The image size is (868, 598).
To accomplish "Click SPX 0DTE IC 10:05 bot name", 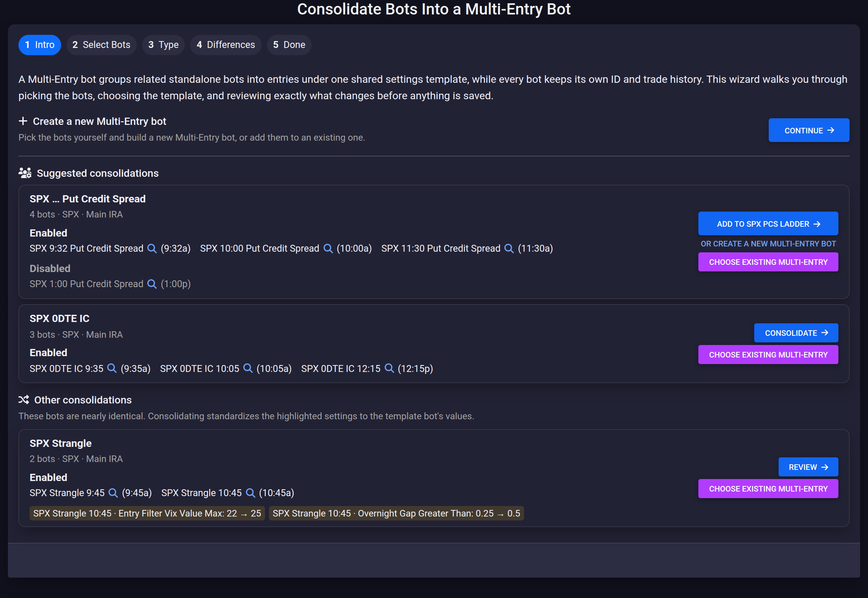I will click(200, 369).
